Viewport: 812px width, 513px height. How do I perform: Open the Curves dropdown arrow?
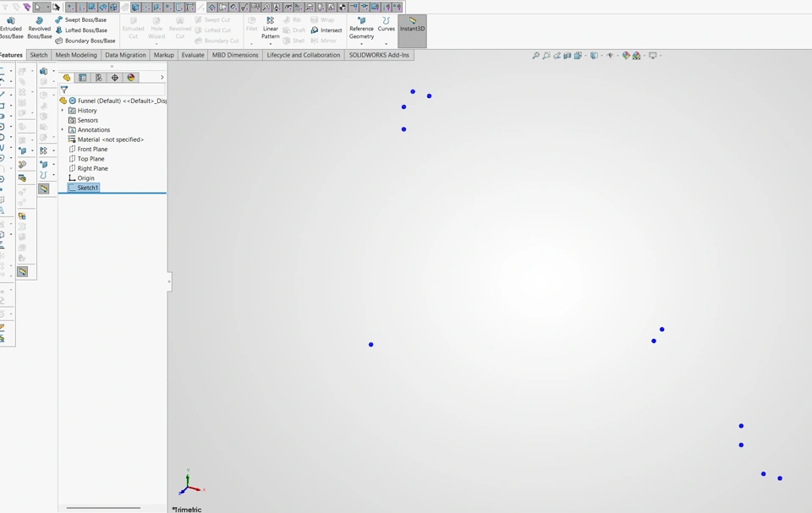[x=387, y=44]
